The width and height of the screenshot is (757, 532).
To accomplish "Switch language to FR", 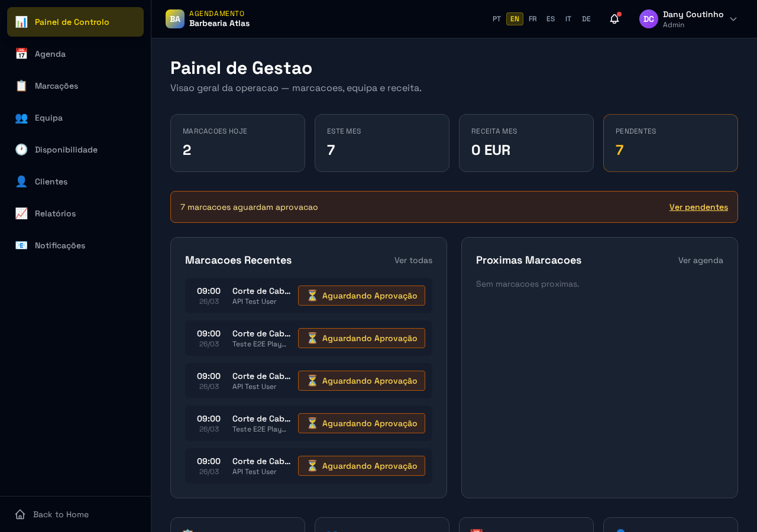I will point(533,19).
